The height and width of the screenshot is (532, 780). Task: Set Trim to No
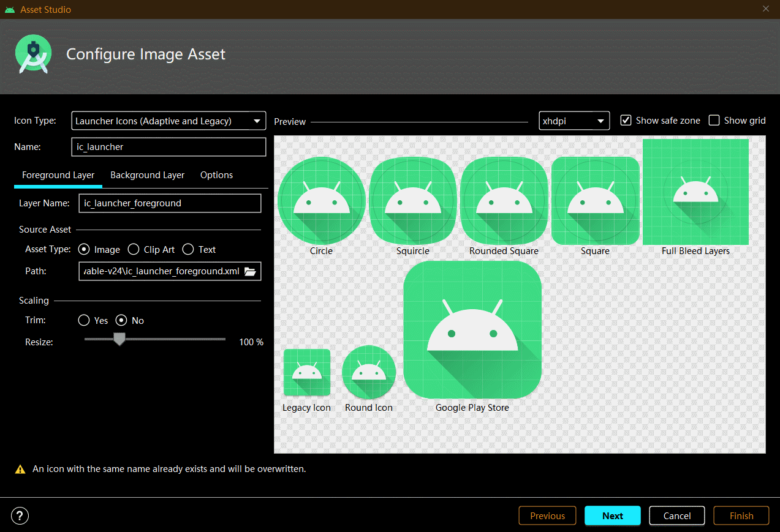click(x=121, y=320)
